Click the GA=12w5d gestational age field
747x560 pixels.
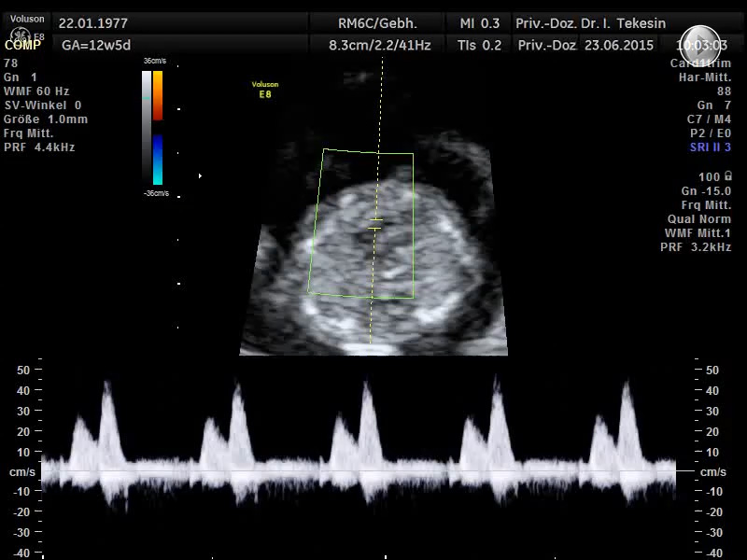[96, 45]
